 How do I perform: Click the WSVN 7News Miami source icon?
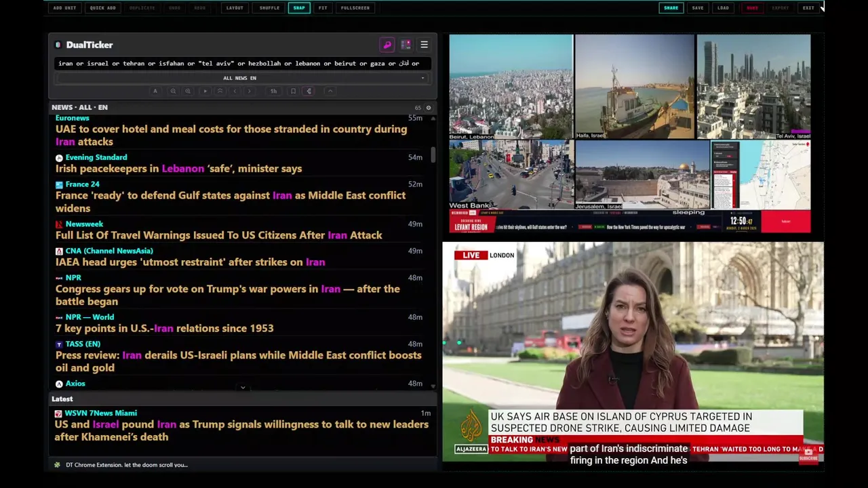coord(58,413)
